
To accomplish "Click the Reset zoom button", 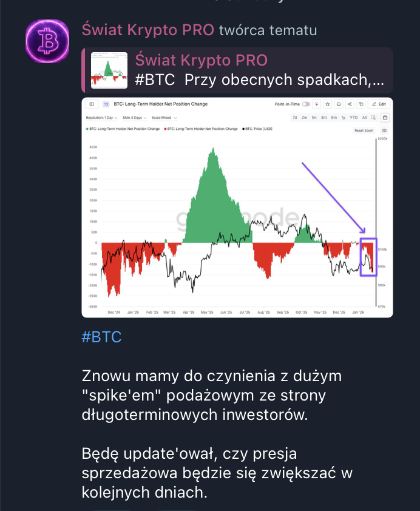I will coord(364,130).
